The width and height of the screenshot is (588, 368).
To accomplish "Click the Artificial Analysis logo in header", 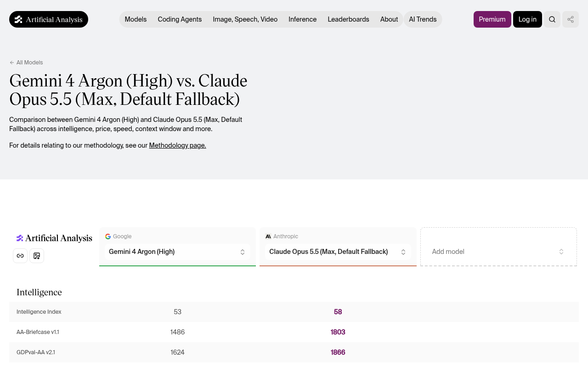I will click(49, 19).
